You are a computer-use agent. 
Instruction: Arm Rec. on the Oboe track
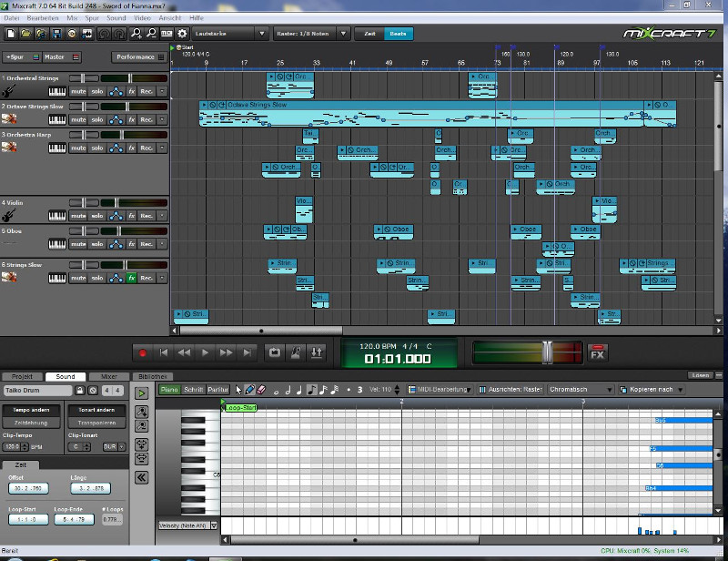click(147, 244)
